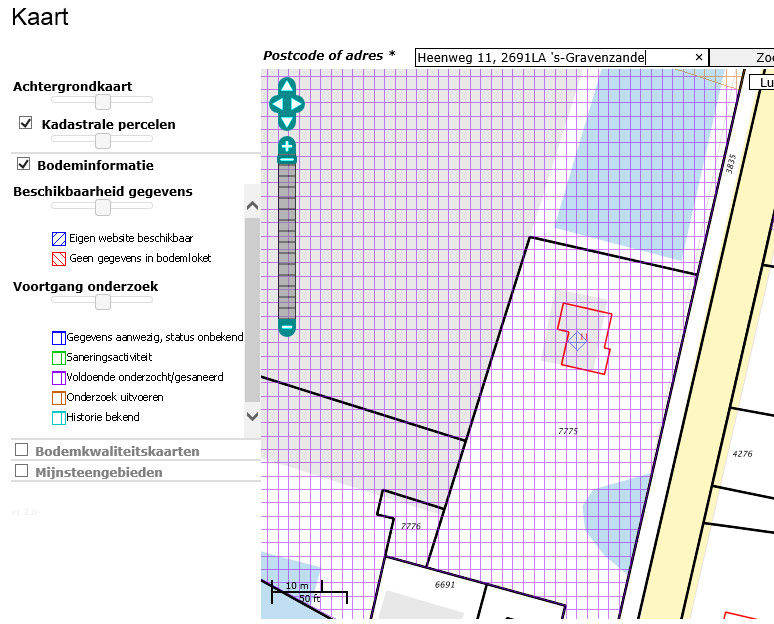Image resolution: width=774 pixels, height=624 pixels.
Task: Zoom out with the bottom minus button
Action: coord(287,327)
